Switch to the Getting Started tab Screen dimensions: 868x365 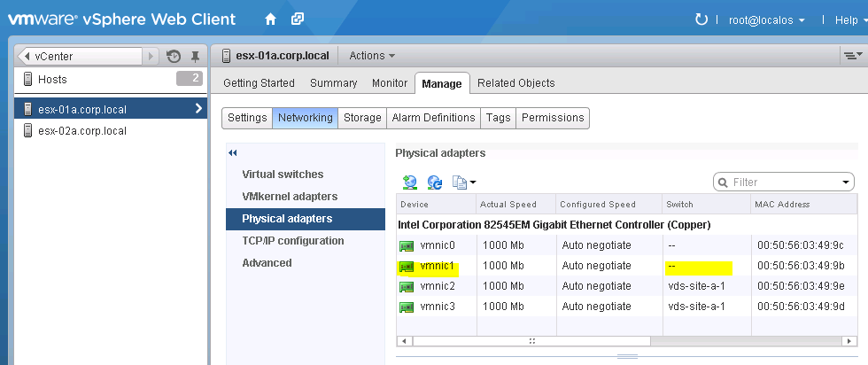(x=259, y=83)
